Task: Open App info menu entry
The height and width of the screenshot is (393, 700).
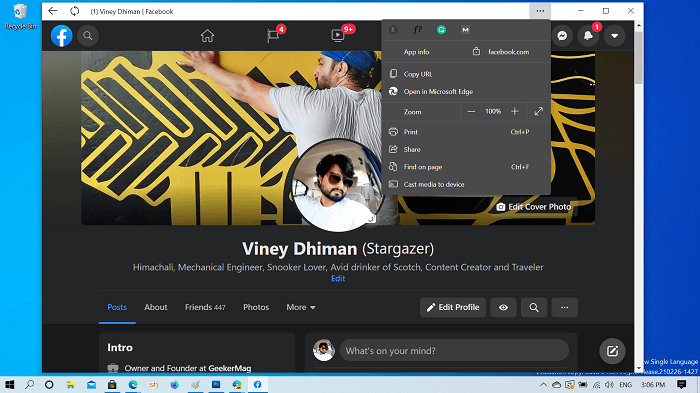Action: click(x=417, y=52)
